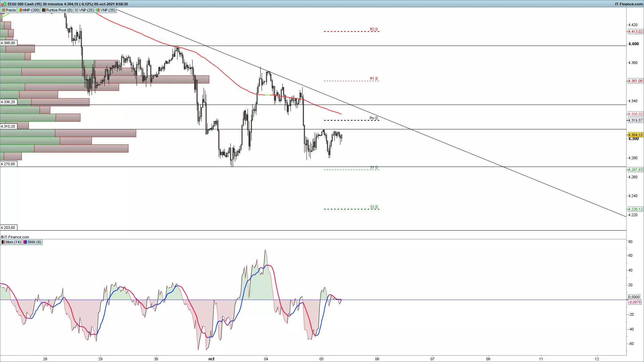Click the 0,5000 momentum value tag
Viewport: 644px width, 362px height.
click(634, 297)
